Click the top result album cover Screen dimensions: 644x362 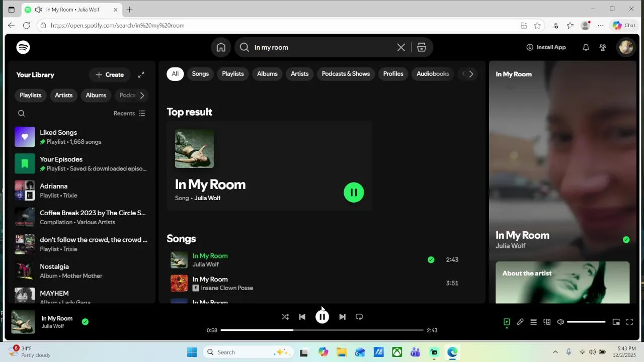(x=194, y=148)
